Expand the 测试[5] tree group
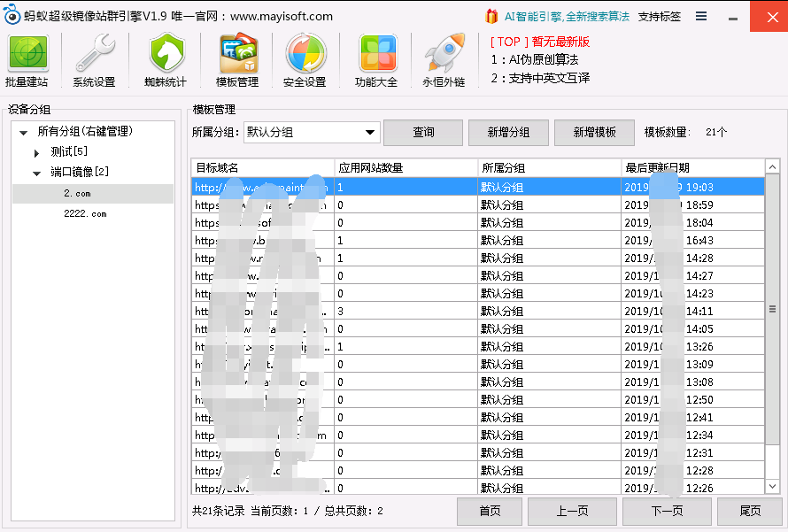This screenshot has width=788, height=532. point(36,153)
